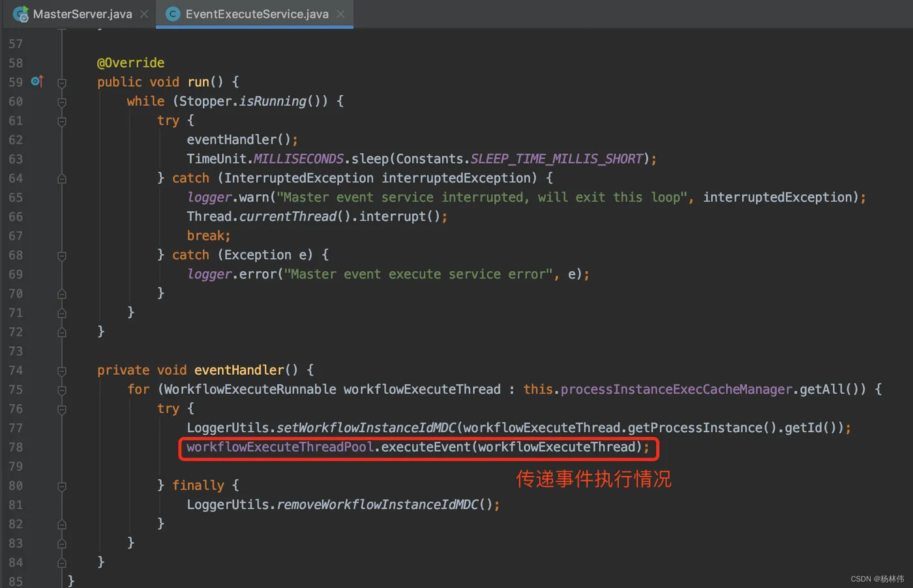Click the eventHandler() call on line 62
Viewport: 913px width, 588px height.
tap(239, 140)
